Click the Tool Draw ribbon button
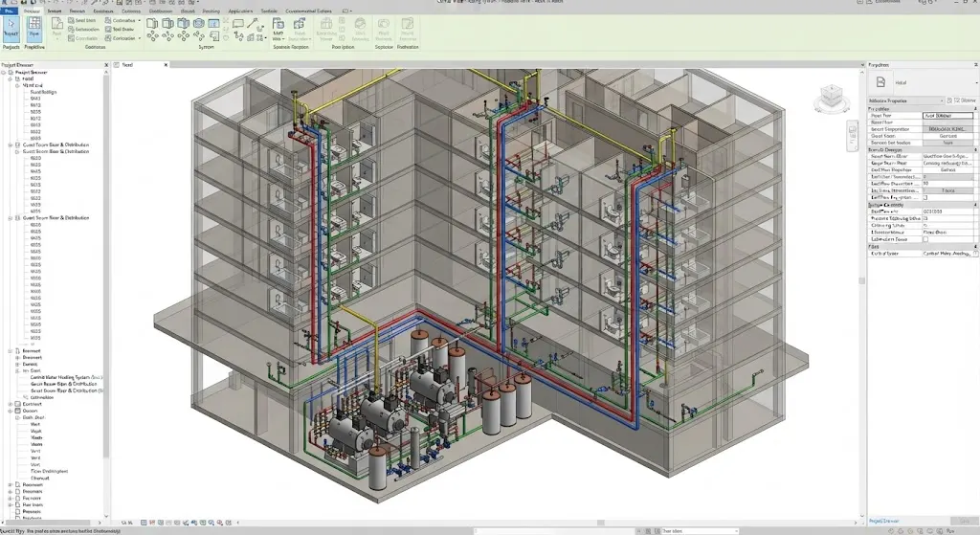Screen dimensions: 980x535 pyautogui.click(x=119, y=30)
